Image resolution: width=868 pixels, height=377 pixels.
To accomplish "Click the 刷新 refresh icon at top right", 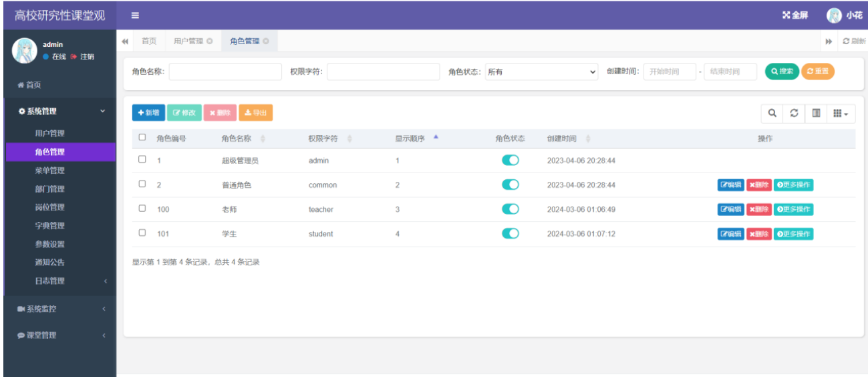I will [x=854, y=41].
